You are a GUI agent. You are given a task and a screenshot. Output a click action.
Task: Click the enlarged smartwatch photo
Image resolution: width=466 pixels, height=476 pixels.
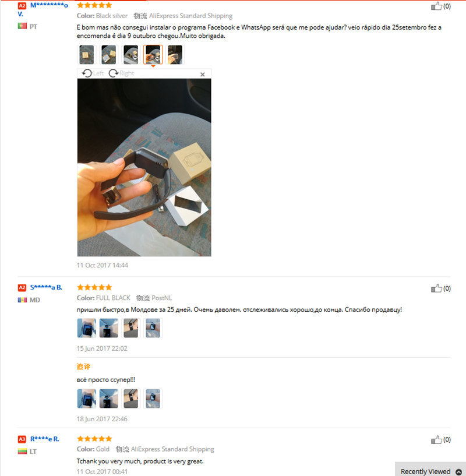[x=144, y=168]
